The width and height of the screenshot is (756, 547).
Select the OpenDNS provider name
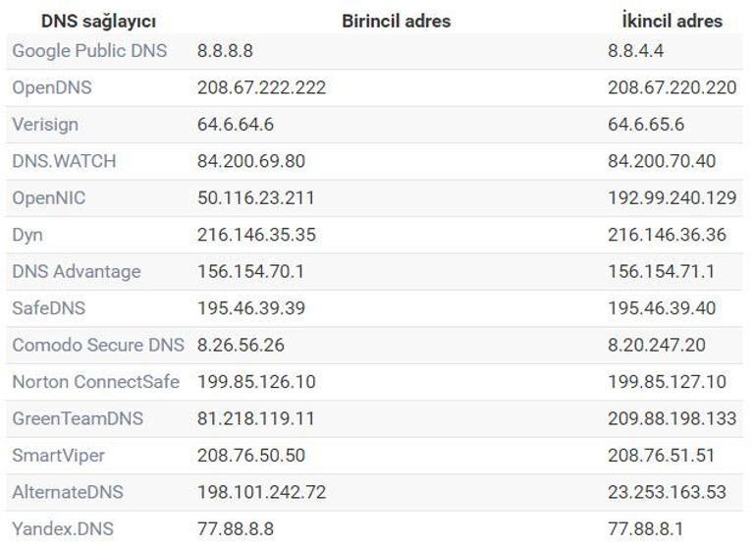pyautogui.click(x=52, y=87)
